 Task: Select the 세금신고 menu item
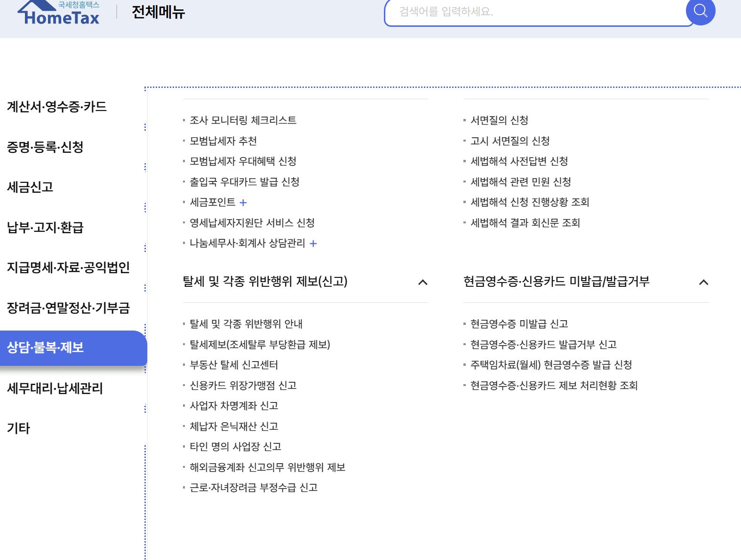(30, 187)
